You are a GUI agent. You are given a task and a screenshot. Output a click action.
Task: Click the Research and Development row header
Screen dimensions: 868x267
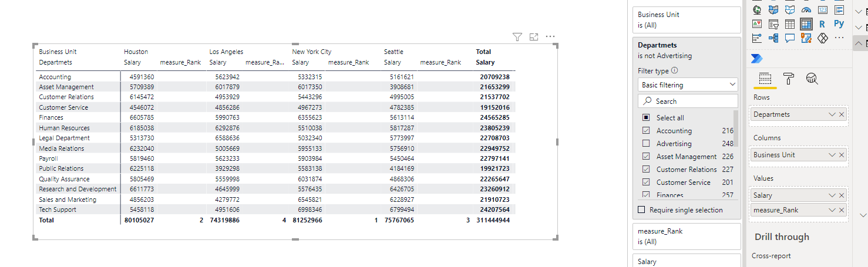[x=78, y=189]
